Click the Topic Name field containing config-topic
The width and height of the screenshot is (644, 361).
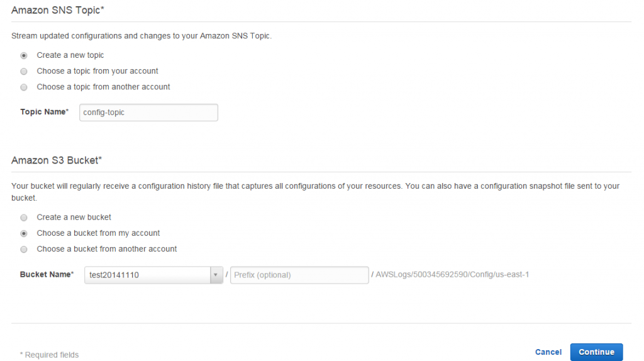tap(148, 113)
